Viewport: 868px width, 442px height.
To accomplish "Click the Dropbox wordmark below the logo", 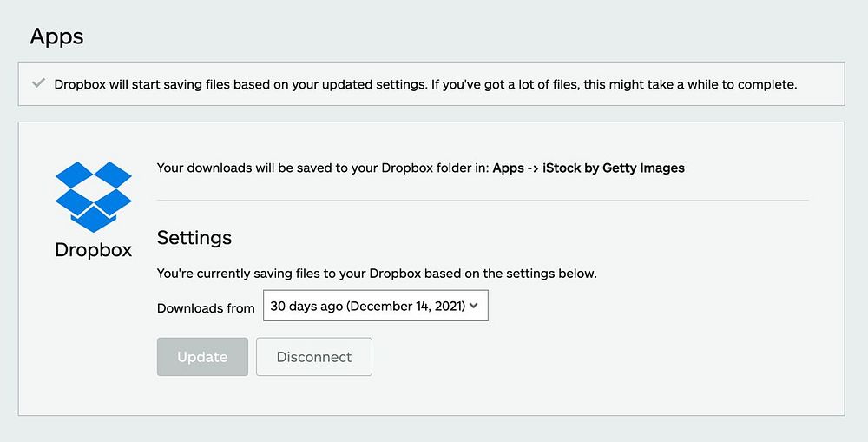I will click(93, 250).
